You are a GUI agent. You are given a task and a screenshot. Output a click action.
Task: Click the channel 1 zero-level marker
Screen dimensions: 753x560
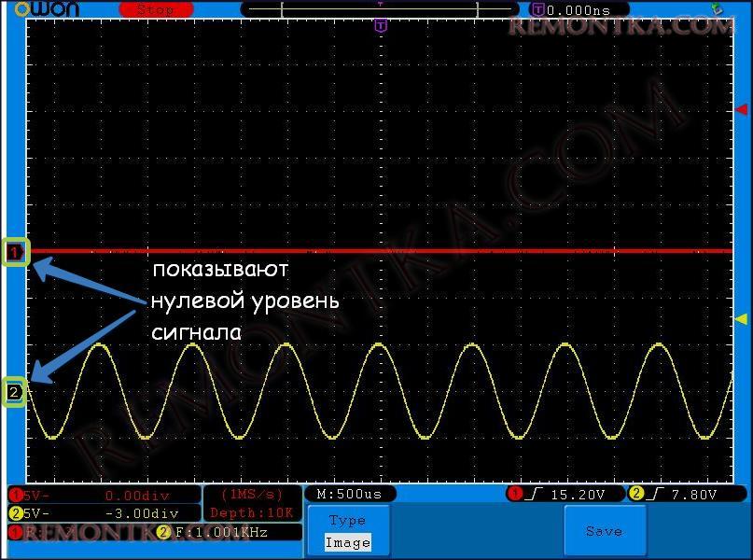[x=15, y=252]
